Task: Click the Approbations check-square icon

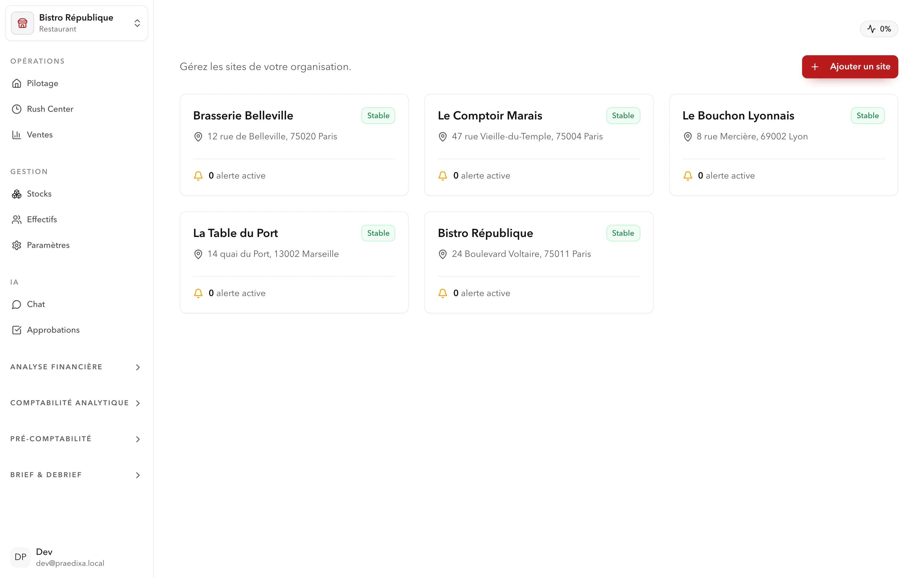Action: (16, 330)
